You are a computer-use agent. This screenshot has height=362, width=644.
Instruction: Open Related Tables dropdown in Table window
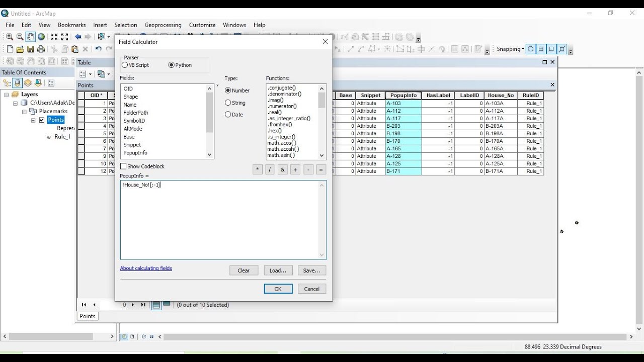click(x=103, y=74)
